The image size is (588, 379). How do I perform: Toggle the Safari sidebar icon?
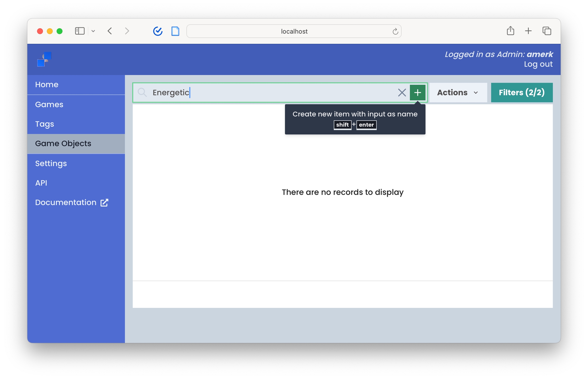80,31
